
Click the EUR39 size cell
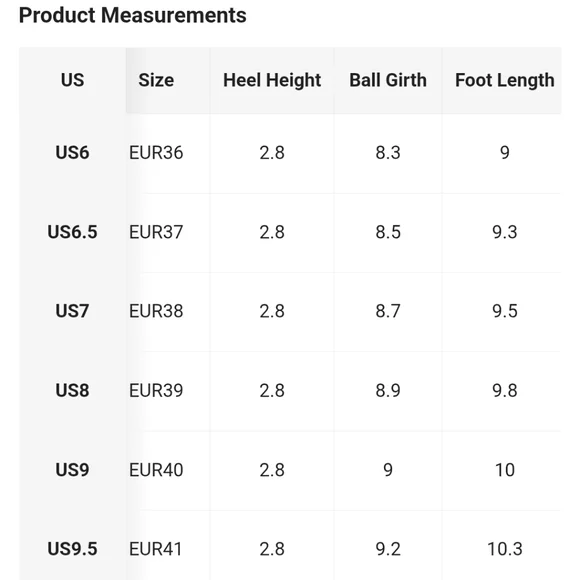[x=156, y=391]
